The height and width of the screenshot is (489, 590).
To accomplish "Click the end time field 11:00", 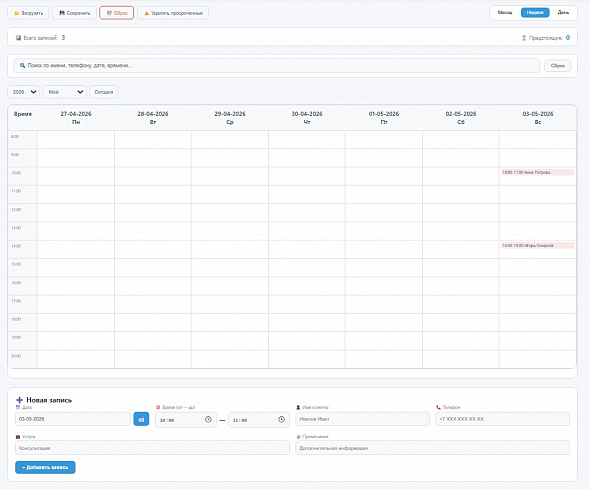I will point(259,420).
